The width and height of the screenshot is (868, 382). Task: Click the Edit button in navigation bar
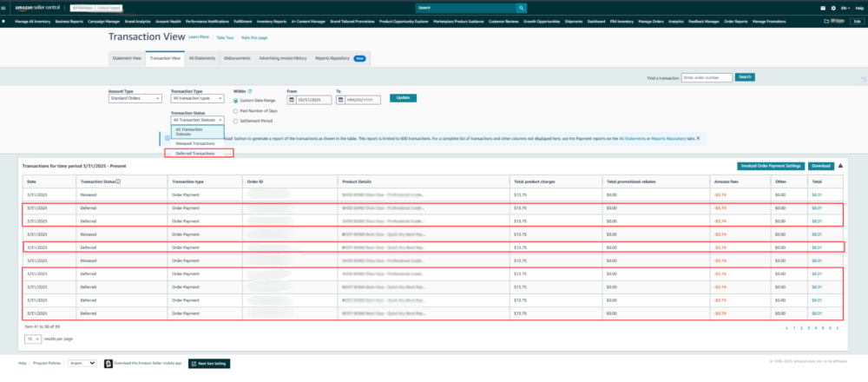point(858,21)
